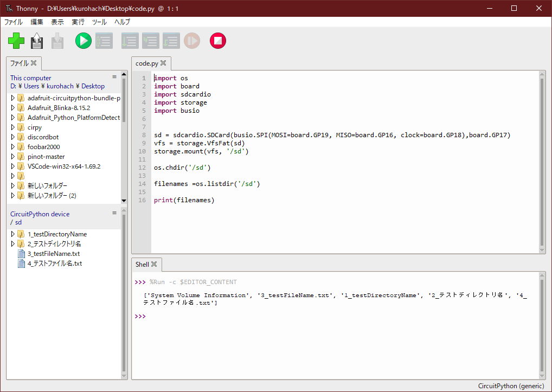Click the CircuitPython device link
Viewport: 552px width, 392px height.
pos(40,214)
